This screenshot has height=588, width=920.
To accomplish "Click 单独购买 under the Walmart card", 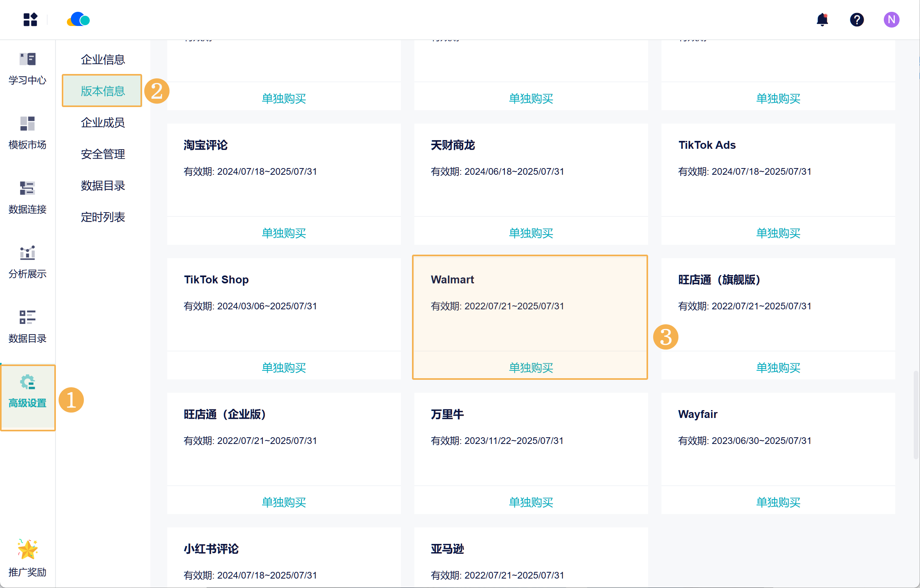I will (531, 368).
